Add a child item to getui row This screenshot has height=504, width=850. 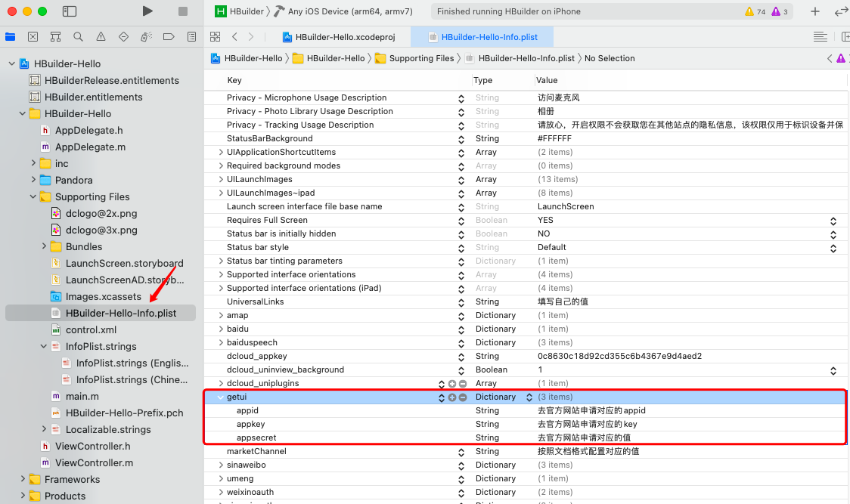(x=452, y=397)
